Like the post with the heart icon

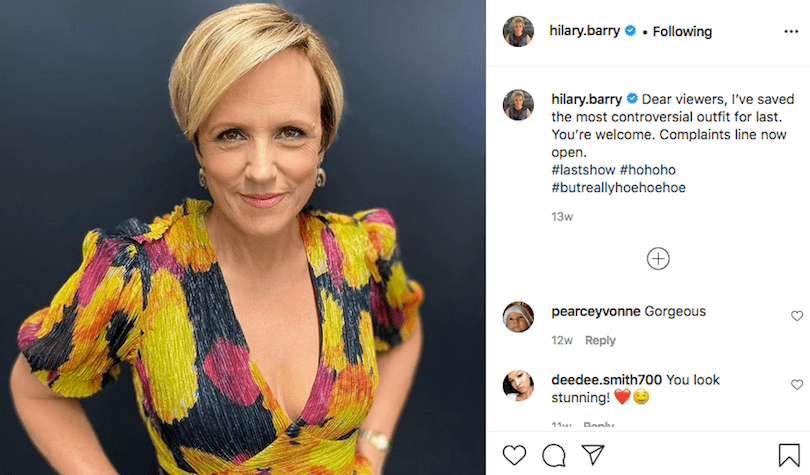coord(514,455)
